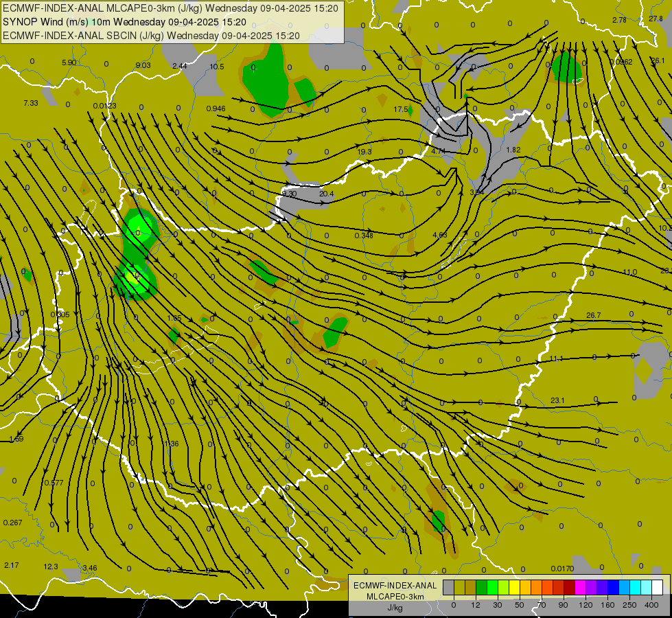Click the map value 0.348

pos(364,236)
